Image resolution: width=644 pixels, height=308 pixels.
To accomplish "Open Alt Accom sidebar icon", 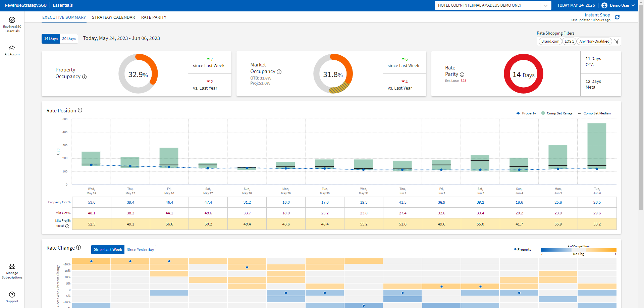I will coord(12,48).
